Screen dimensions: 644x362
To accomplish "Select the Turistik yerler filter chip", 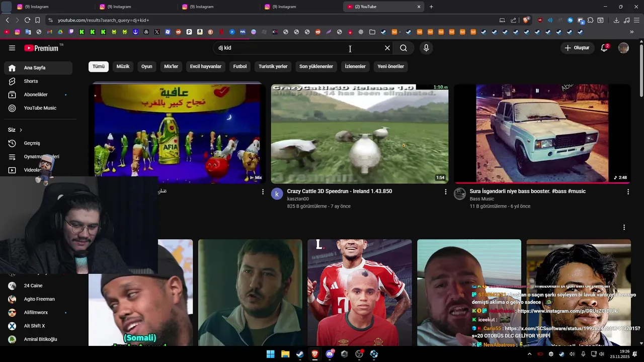I will [x=273, y=66].
